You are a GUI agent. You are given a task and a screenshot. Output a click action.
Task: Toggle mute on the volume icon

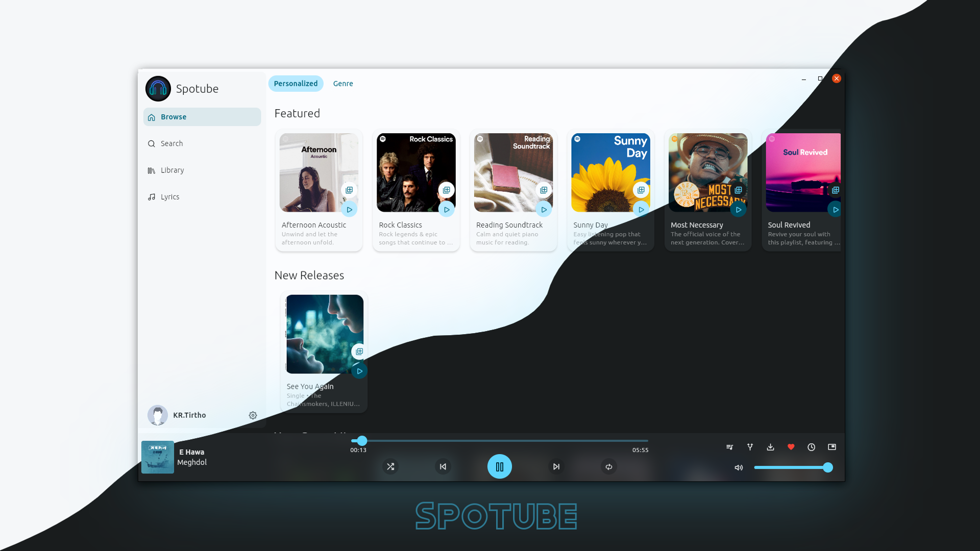739,467
